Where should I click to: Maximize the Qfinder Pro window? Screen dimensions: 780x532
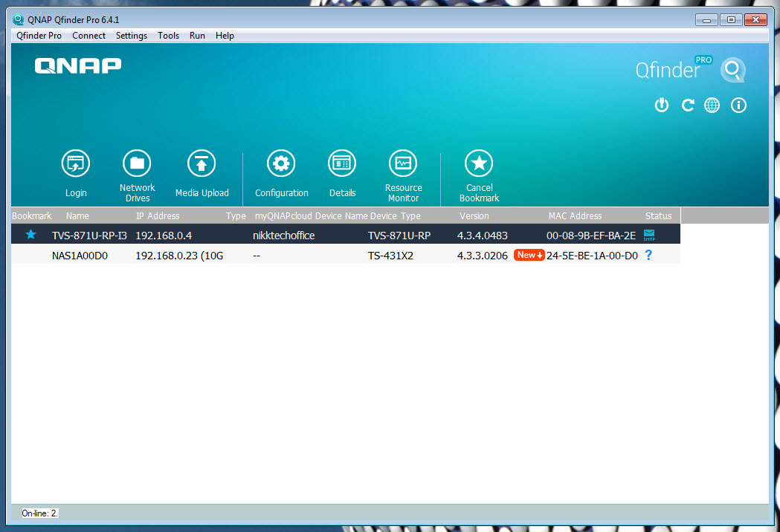(x=731, y=20)
